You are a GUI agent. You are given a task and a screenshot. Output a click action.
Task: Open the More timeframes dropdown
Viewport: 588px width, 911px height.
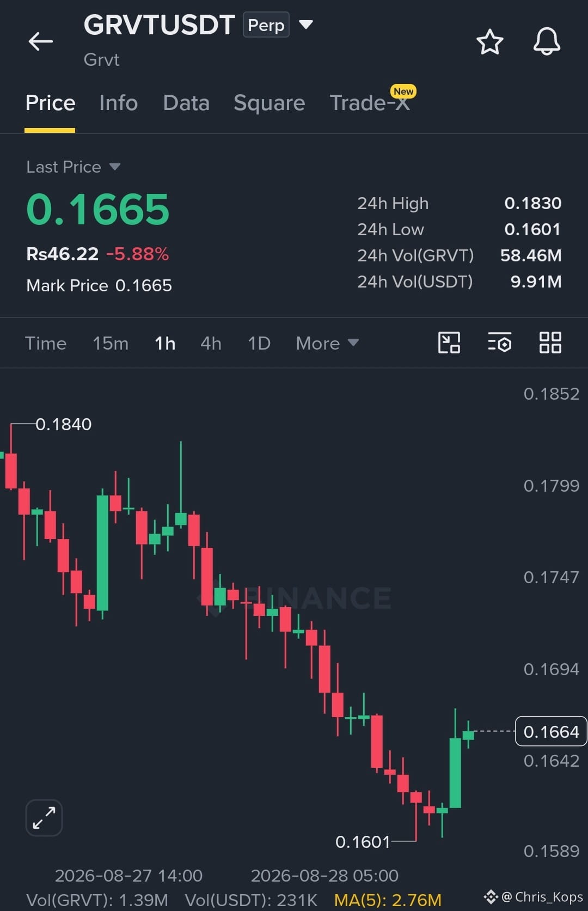pos(327,343)
